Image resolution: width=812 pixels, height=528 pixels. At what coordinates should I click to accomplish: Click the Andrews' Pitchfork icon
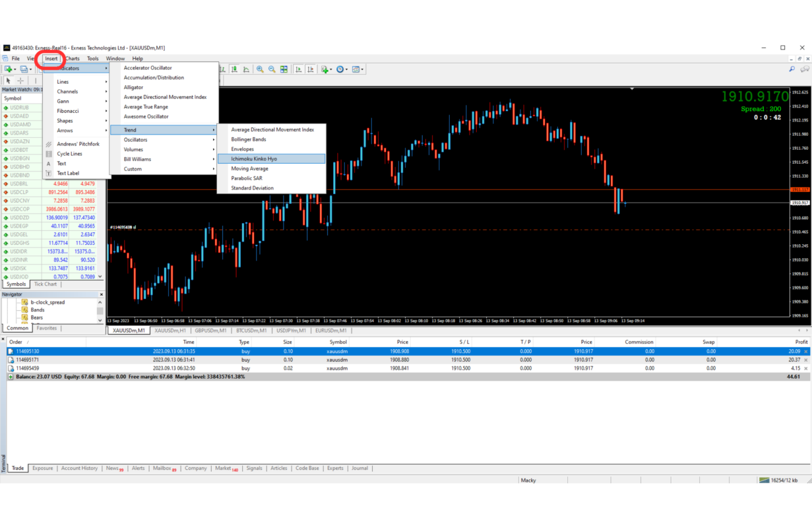[x=49, y=144]
